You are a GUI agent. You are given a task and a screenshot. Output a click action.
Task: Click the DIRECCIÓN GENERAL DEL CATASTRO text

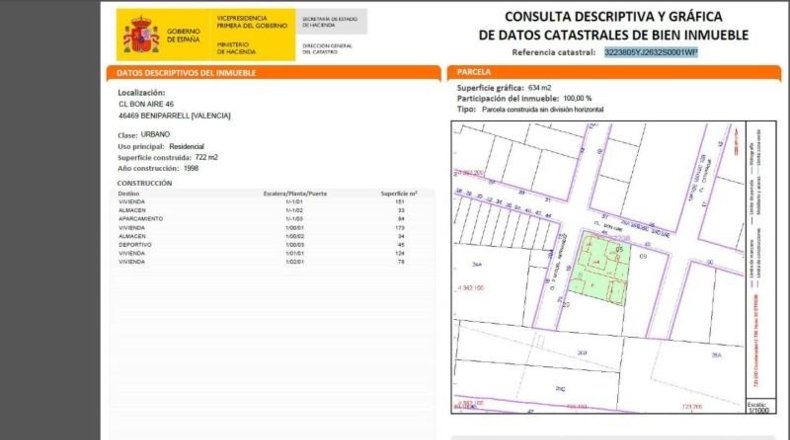pos(327,49)
